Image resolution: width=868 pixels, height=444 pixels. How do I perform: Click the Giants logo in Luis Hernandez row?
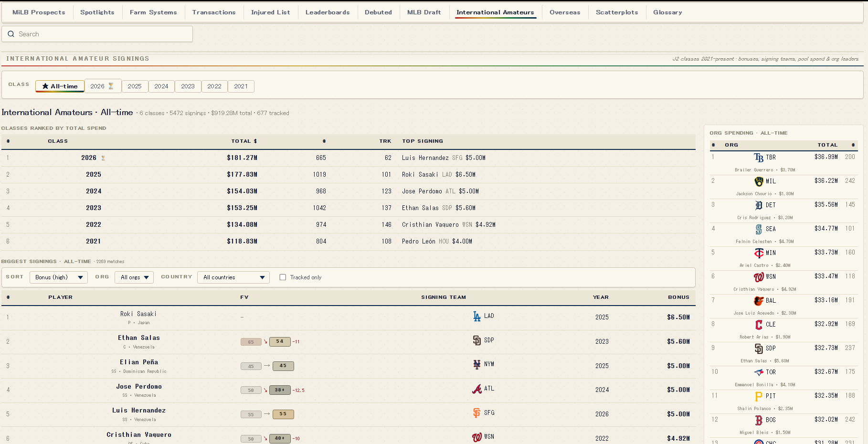coord(476,413)
